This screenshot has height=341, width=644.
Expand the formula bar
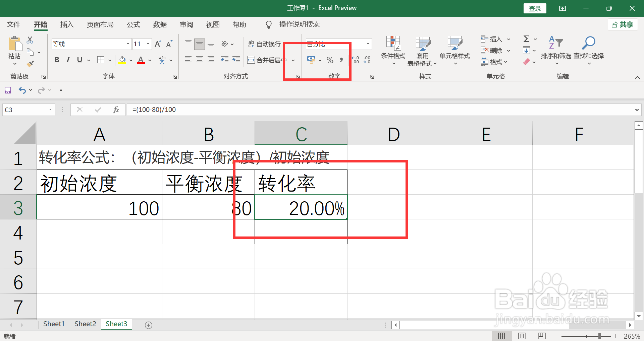pyautogui.click(x=637, y=110)
